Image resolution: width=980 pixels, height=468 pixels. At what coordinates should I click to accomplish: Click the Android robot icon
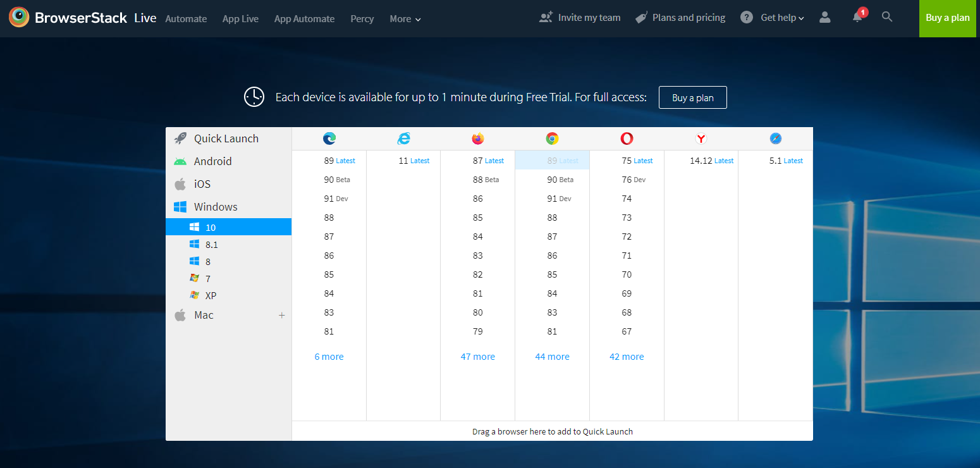pyautogui.click(x=180, y=161)
